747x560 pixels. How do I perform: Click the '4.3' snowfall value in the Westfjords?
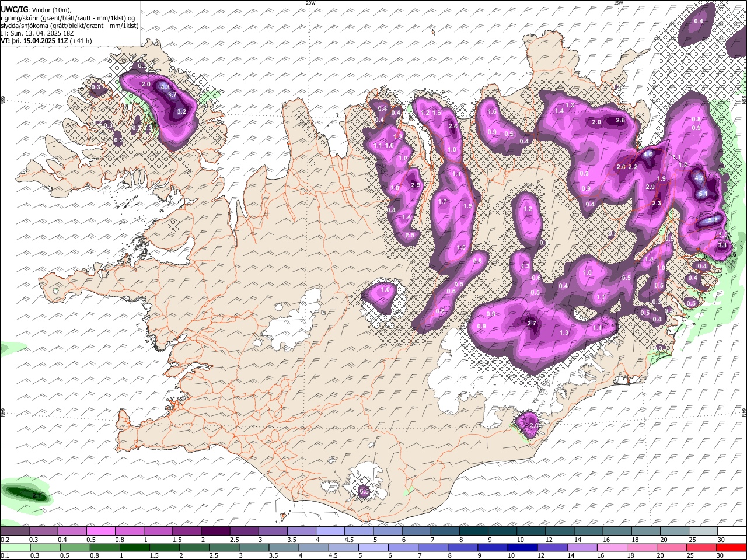pyautogui.click(x=165, y=87)
